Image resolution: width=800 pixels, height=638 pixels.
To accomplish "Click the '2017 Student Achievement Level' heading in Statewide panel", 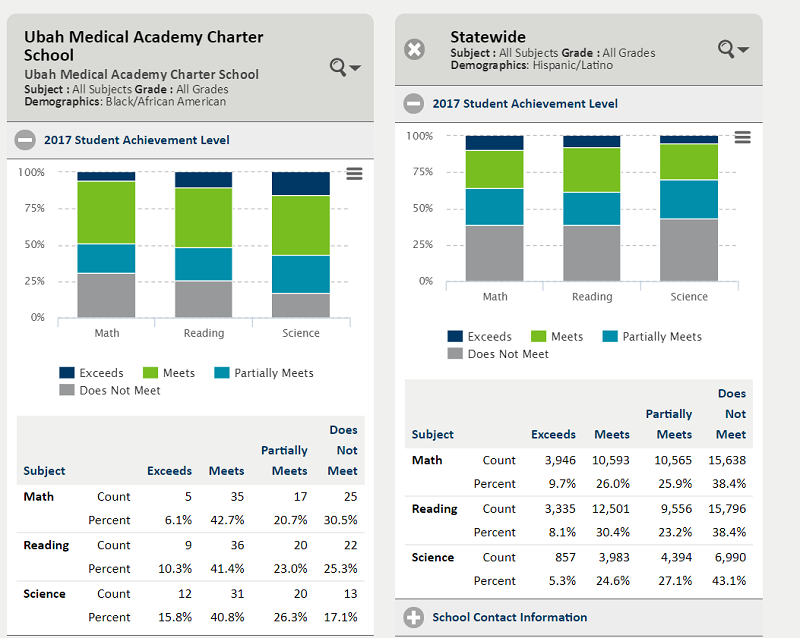I will [525, 104].
